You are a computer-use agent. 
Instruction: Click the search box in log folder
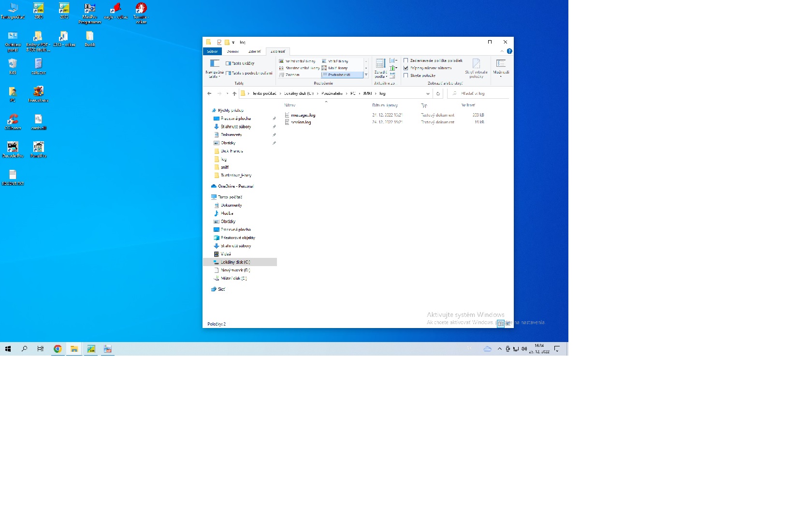pos(481,94)
